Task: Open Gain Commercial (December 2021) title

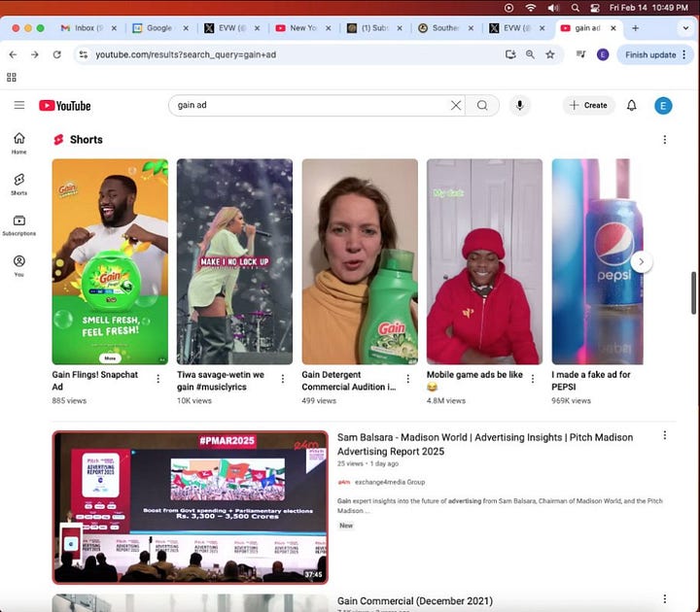Action: coord(415,601)
